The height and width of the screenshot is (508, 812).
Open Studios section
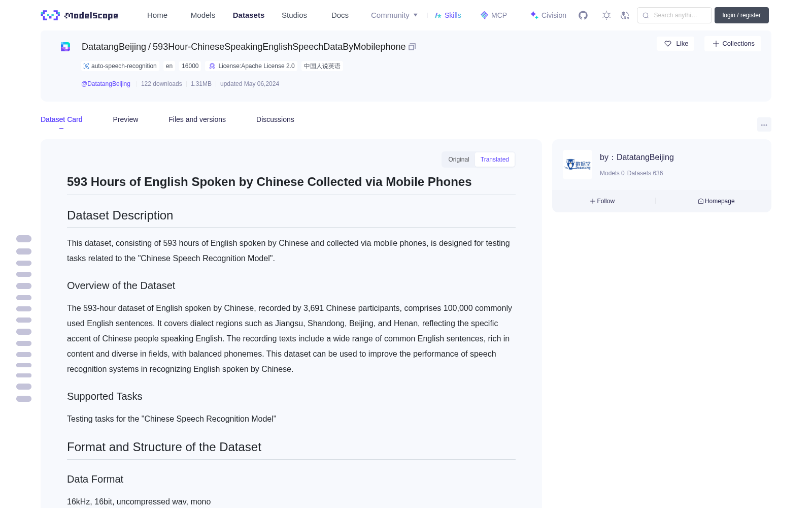pyautogui.click(x=294, y=15)
